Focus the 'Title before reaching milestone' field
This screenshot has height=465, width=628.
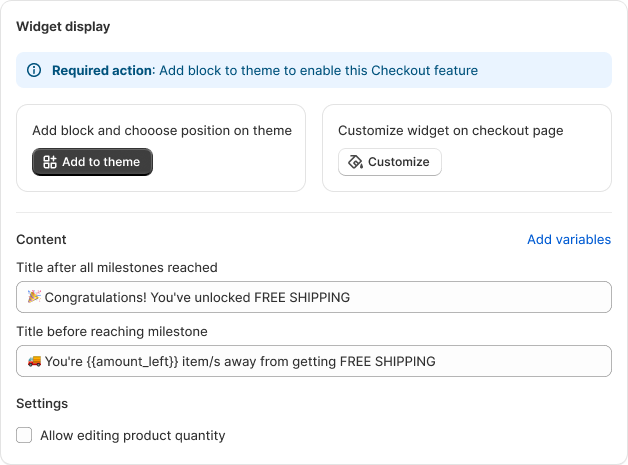[x=314, y=361]
